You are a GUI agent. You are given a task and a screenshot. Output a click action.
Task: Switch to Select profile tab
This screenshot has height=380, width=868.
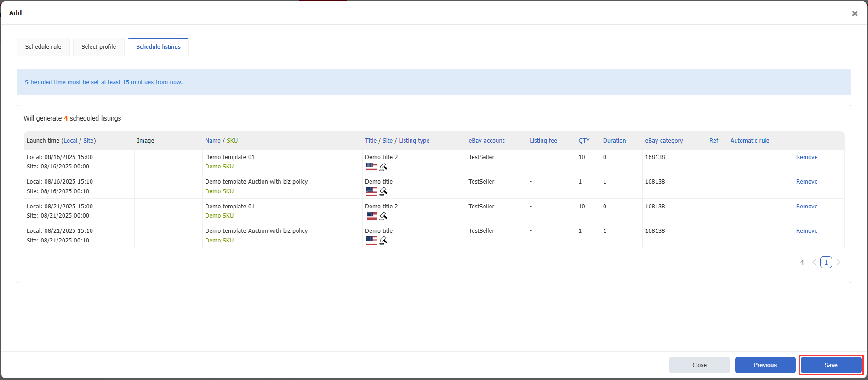click(99, 47)
